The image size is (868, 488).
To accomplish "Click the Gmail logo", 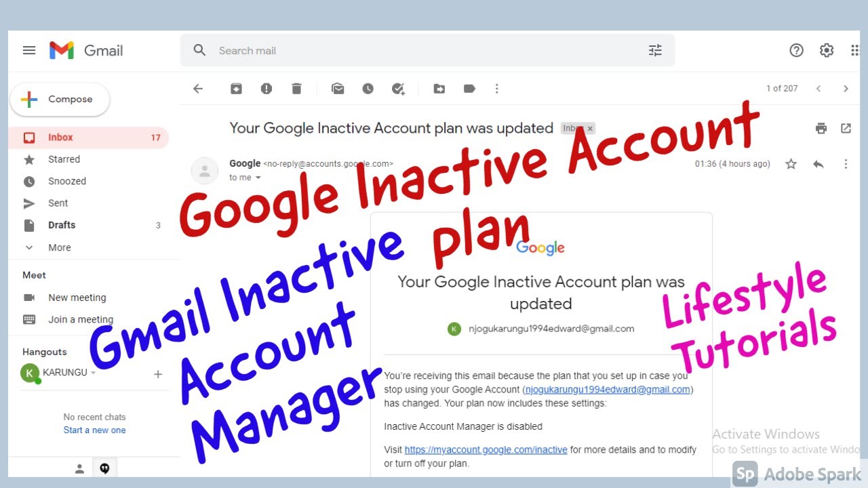I will pyautogui.click(x=86, y=50).
